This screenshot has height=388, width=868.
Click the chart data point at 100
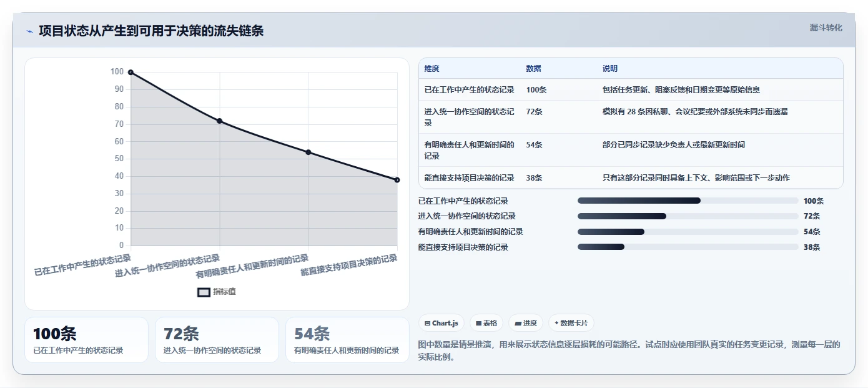(131, 72)
